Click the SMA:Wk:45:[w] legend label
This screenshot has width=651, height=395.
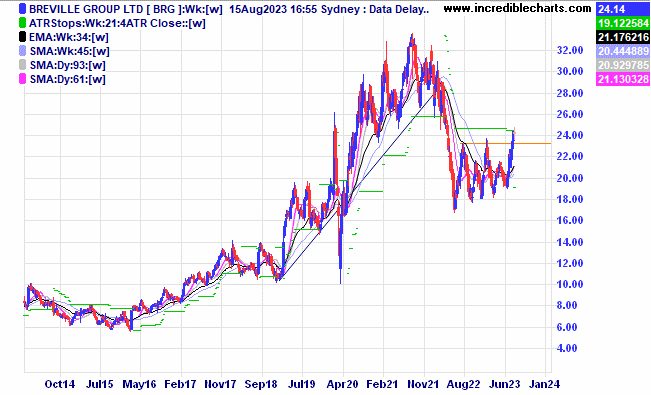pos(70,52)
